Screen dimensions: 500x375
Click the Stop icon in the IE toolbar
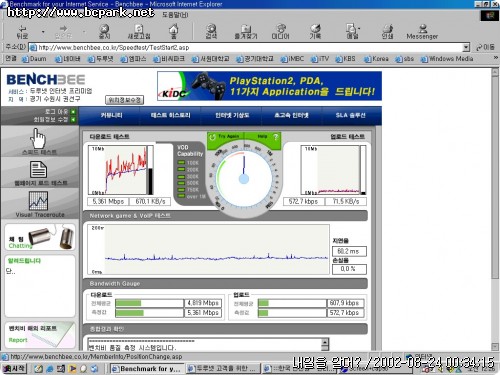point(104,31)
